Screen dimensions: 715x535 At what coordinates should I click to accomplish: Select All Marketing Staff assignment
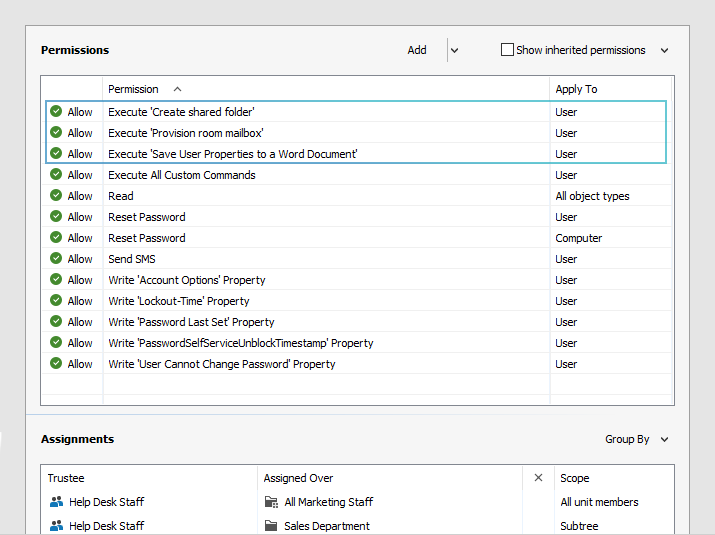pos(328,502)
